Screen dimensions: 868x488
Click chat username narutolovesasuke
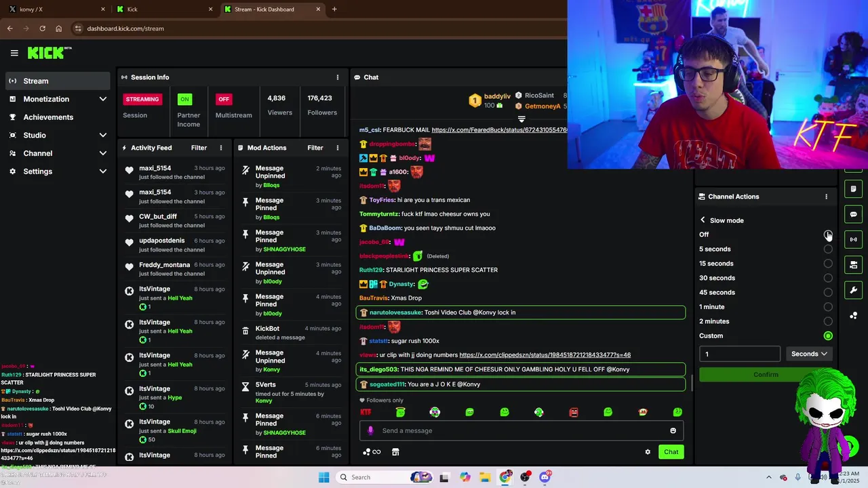[395, 312]
